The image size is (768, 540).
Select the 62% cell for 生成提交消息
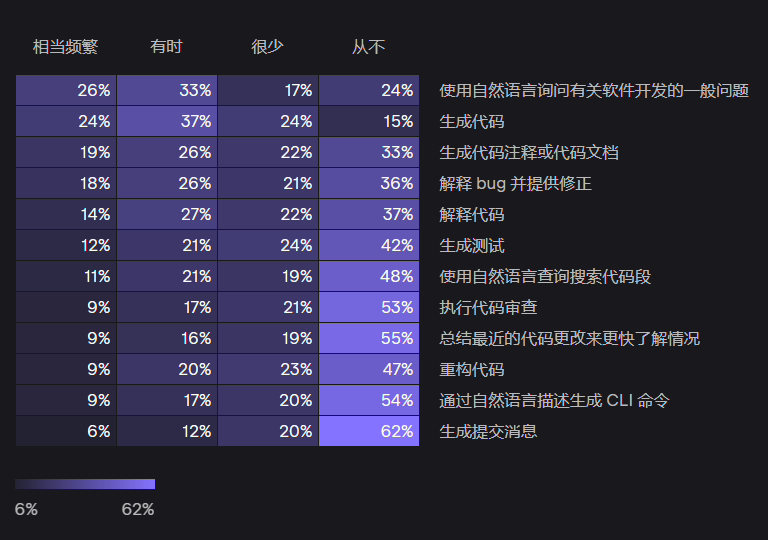click(x=369, y=431)
